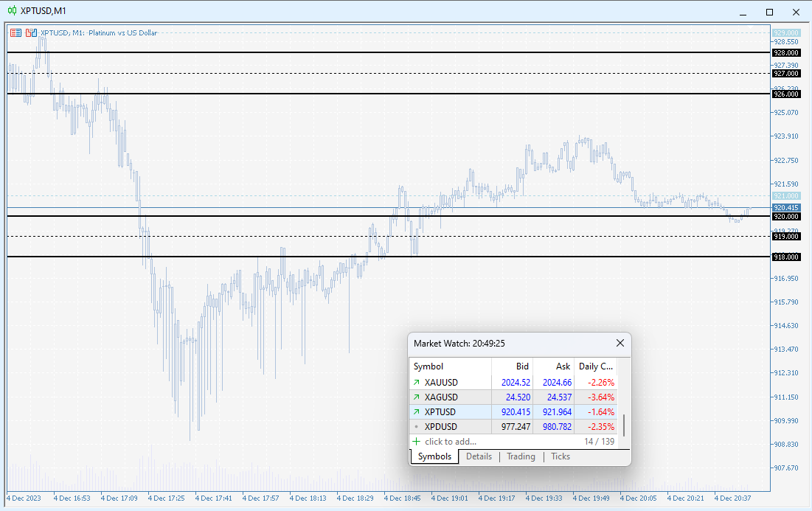The width and height of the screenshot is (812, 511).
Task: Click the candlestick chart icon in title bar
Action: point(13,12)
